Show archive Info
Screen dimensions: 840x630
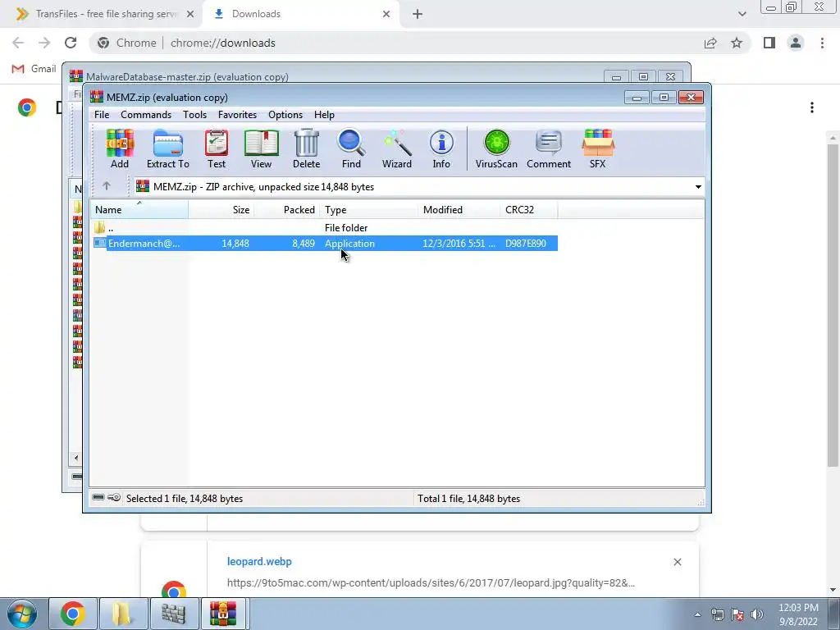441,149
